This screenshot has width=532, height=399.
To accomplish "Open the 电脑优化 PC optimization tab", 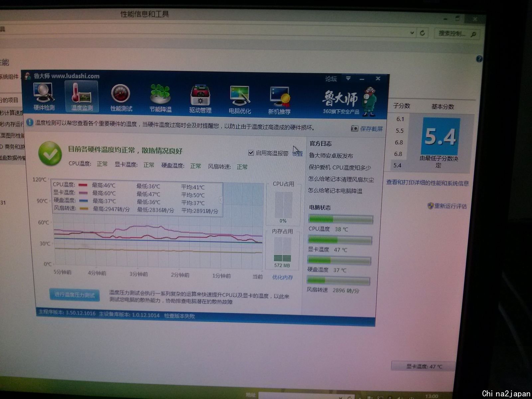I will pyautogui.click(x=240, y=100).
